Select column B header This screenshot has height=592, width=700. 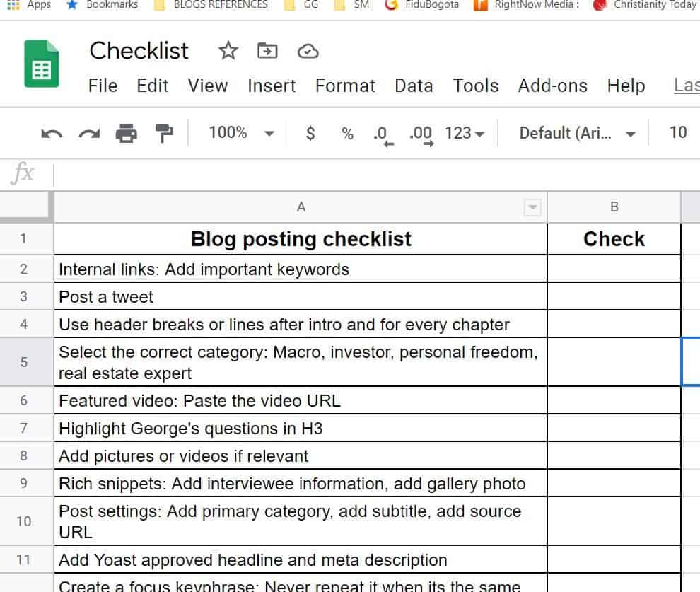click(614, 207)
